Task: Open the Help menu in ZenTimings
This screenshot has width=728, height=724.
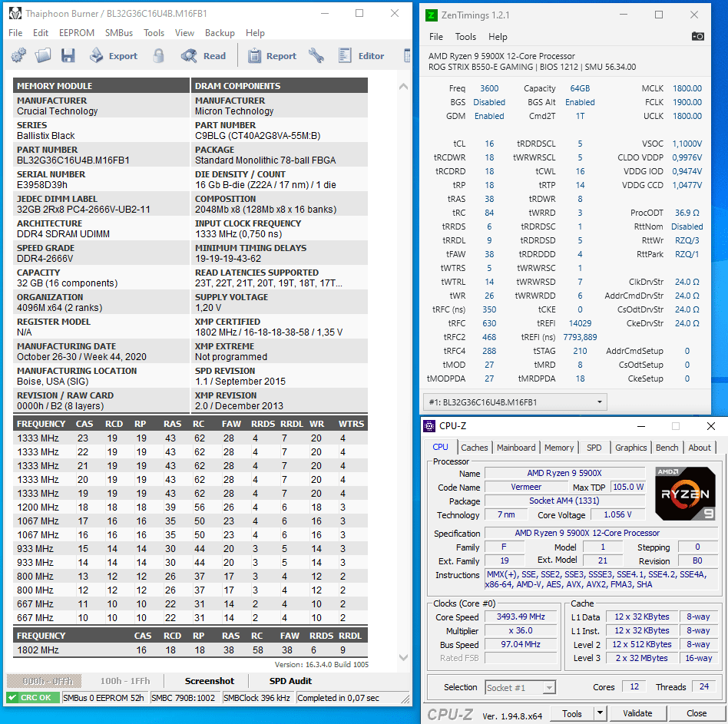Action: [x=498, y=37]
